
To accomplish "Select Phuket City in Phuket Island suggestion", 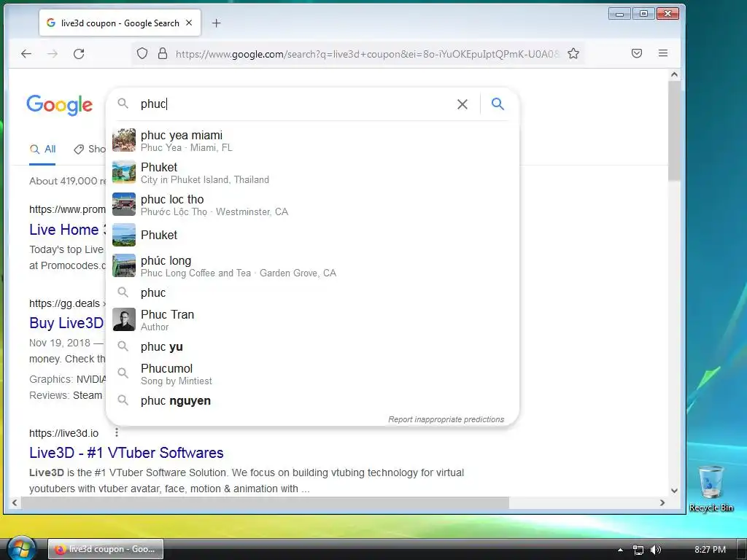I will pyautogui.click(x=312, y=172).
